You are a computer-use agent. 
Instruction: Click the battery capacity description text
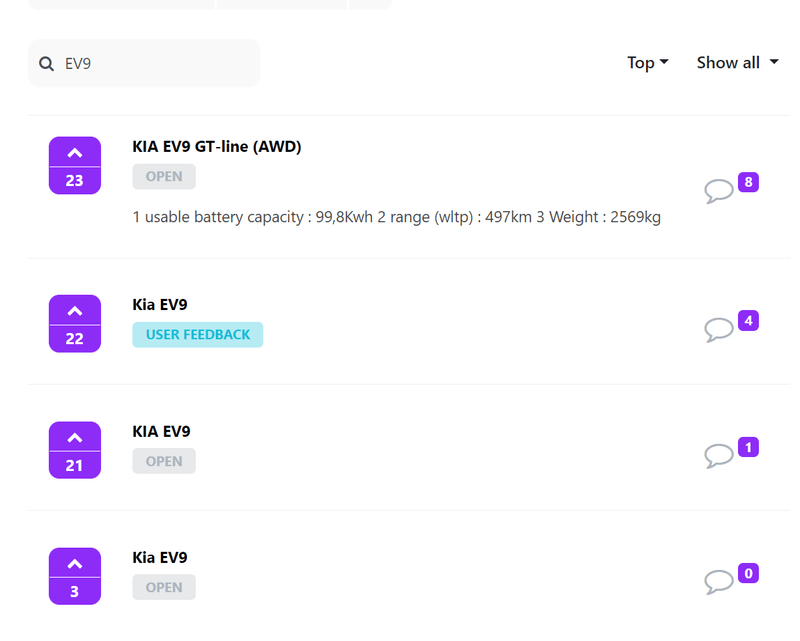click(396, 217)
